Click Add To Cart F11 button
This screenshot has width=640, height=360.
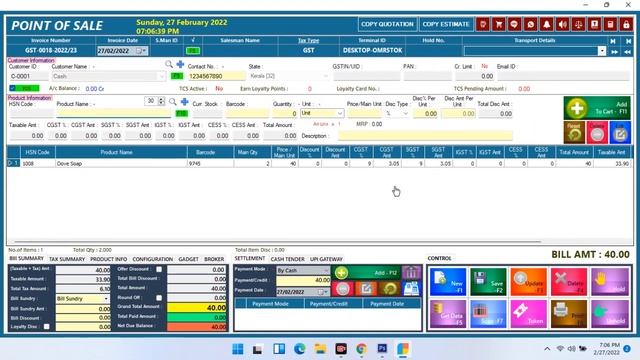click(597, 108)
